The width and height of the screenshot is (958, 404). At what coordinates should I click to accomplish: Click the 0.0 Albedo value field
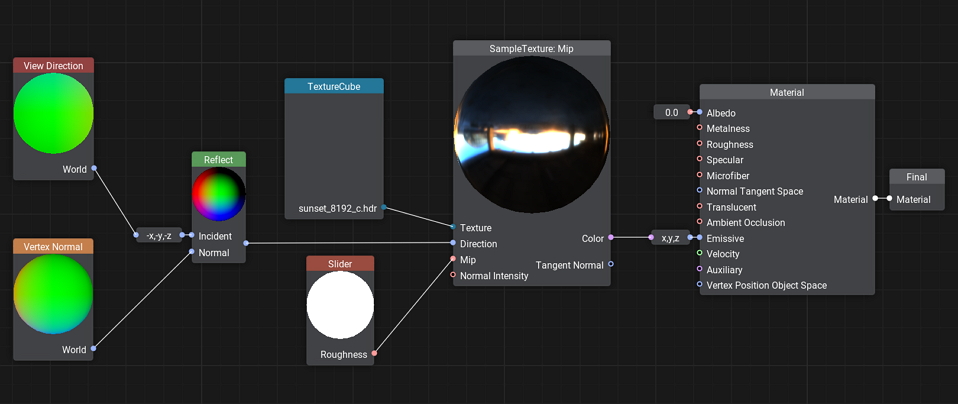pos(671,112)
